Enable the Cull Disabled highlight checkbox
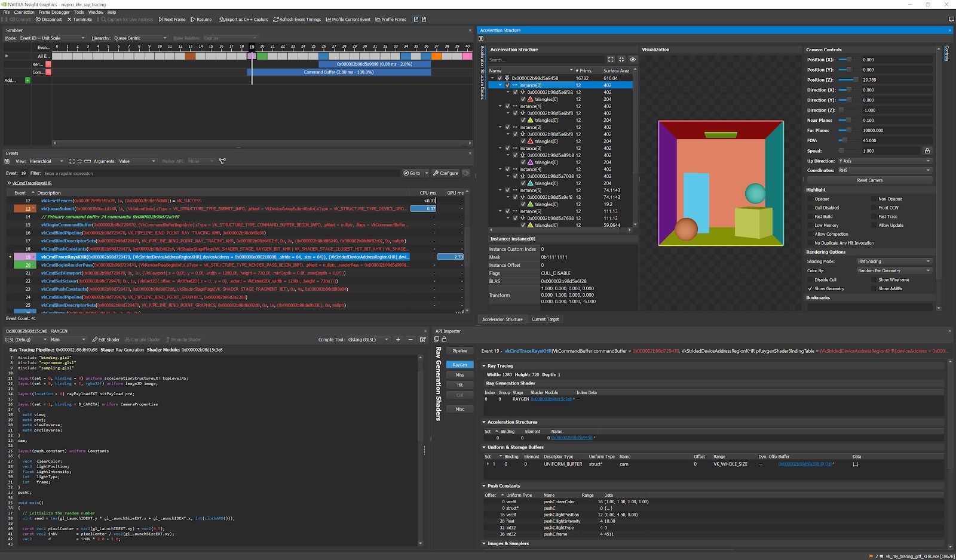 (x=810, y=208)
